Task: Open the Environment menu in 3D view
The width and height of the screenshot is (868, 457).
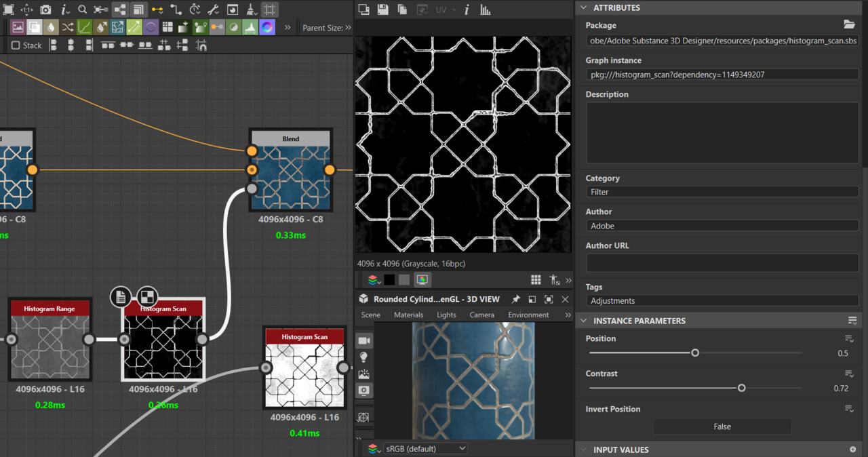Action: (528, 315)
